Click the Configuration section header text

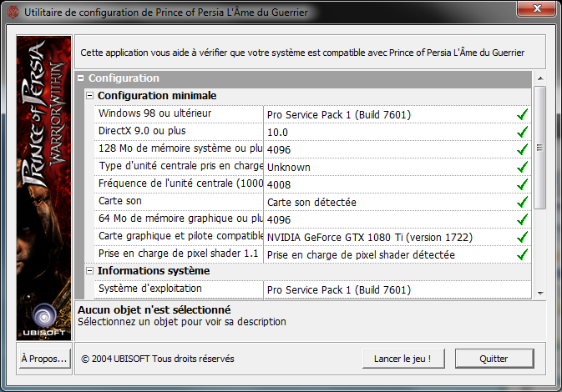click(124, 78)
